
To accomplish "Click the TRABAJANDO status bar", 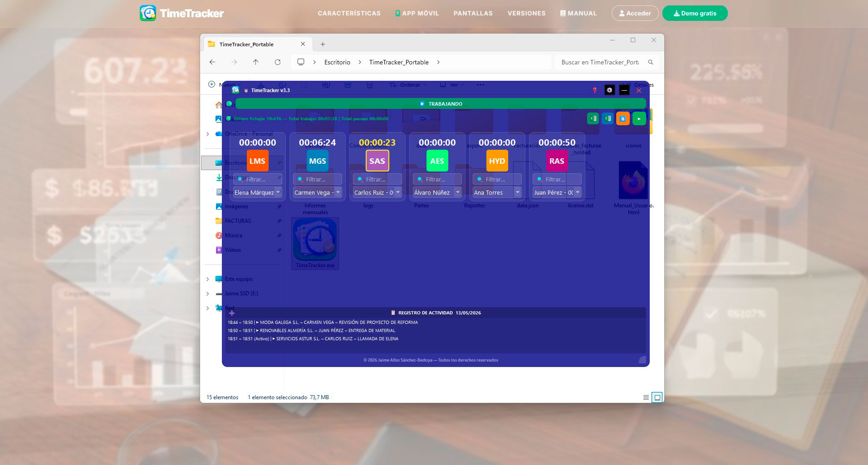I will (440, 104).
